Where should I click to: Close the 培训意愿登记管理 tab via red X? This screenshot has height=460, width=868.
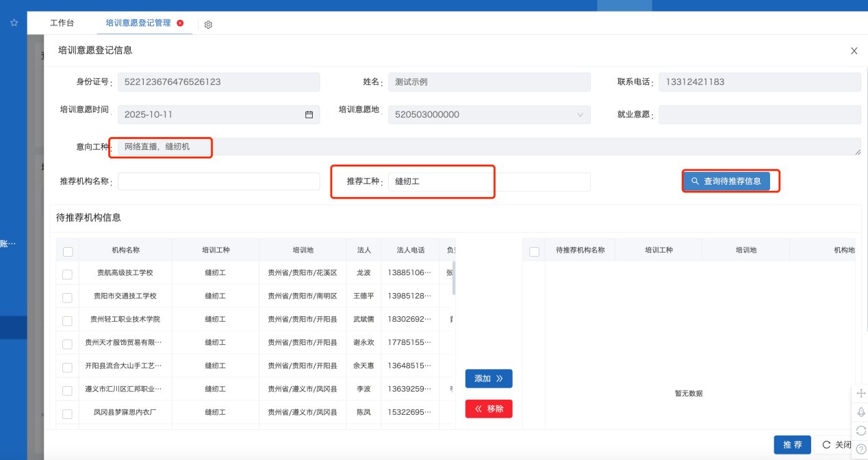pyautogui.click(x=180, y=23)
